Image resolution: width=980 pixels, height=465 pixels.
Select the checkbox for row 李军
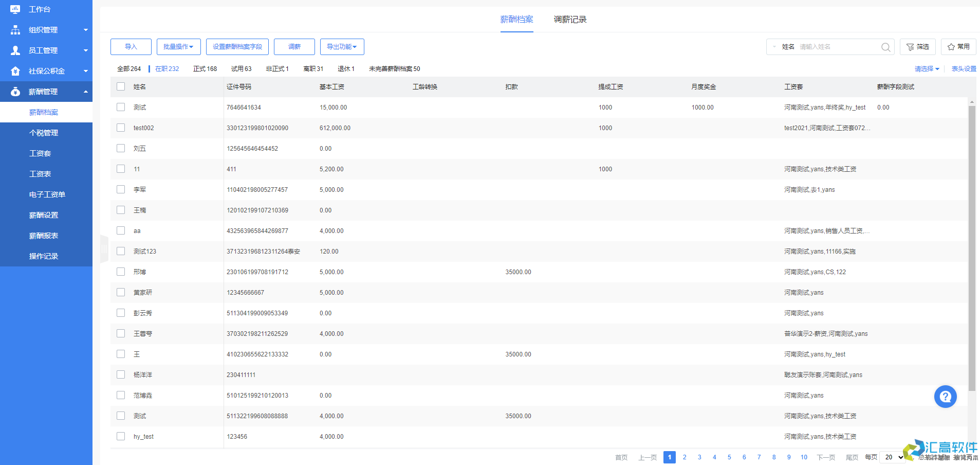pos(121,189)
